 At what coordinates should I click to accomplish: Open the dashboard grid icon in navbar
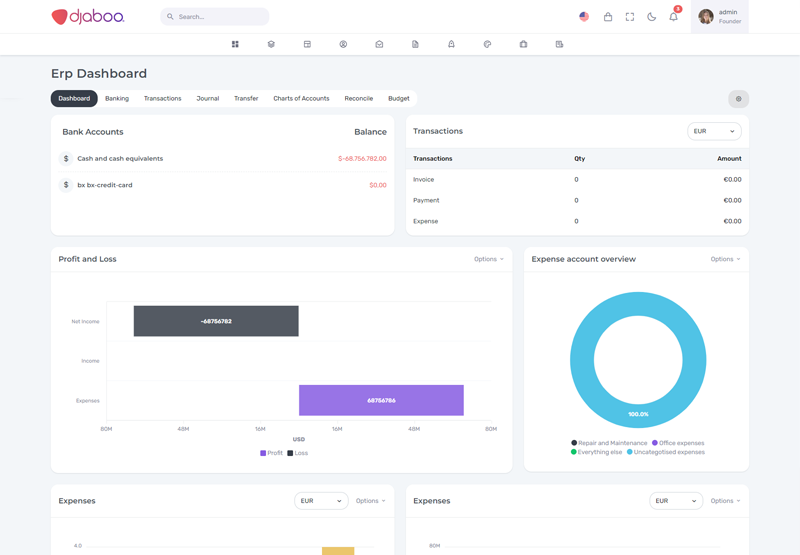click(235, 44)
